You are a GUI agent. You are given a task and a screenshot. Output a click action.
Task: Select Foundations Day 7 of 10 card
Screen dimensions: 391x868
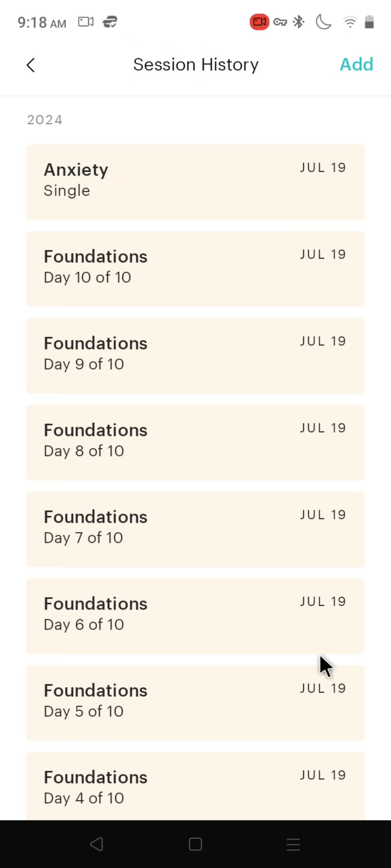tap(195, 529)
